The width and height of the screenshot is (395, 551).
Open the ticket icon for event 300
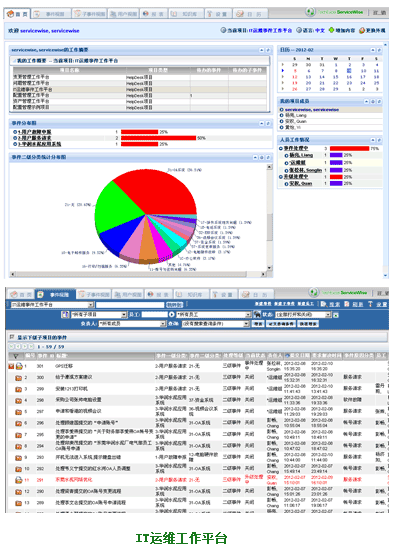click(18, 378)
